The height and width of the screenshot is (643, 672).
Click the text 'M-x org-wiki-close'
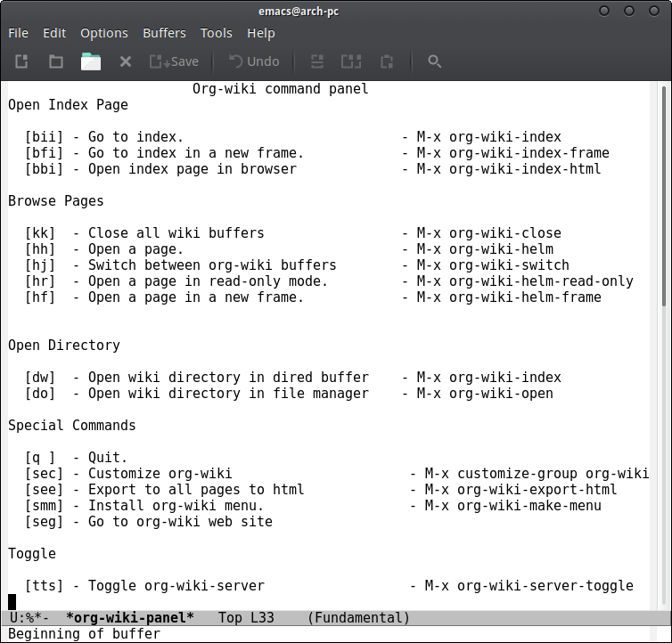(x=489, y=233)
